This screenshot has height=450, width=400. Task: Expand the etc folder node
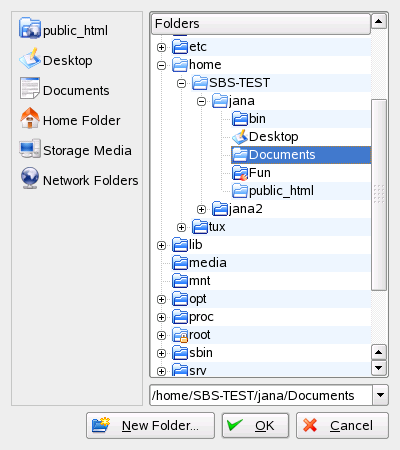click(x=161, y=47)
